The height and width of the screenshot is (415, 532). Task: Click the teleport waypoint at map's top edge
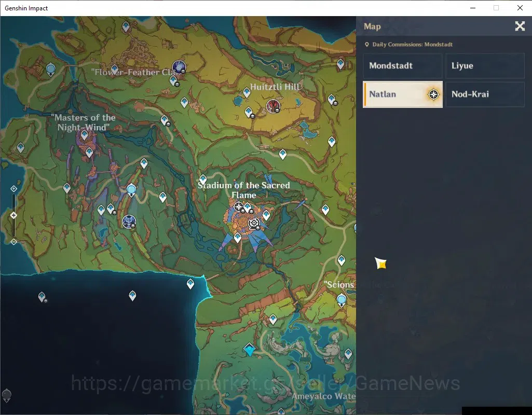126,26
